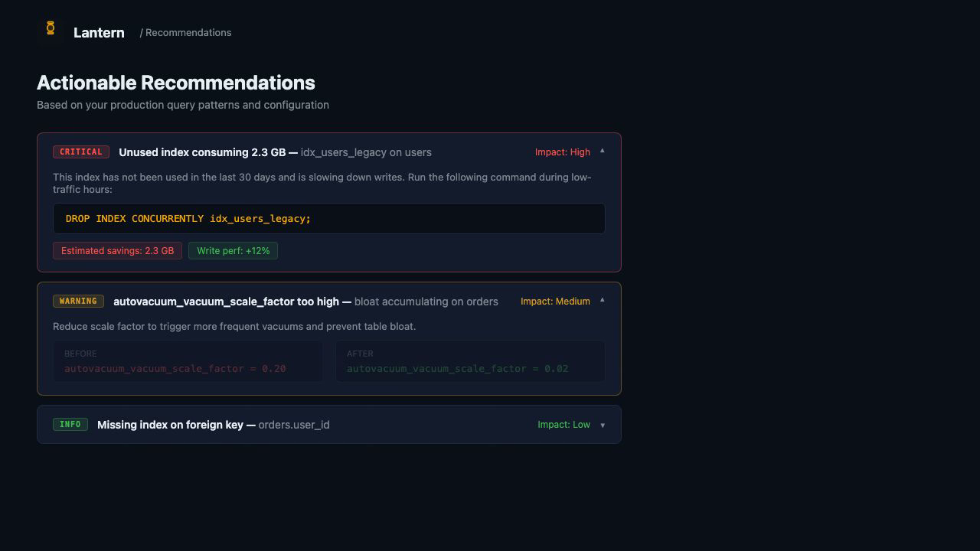Select the WARNING severity badge

[78, 301]
